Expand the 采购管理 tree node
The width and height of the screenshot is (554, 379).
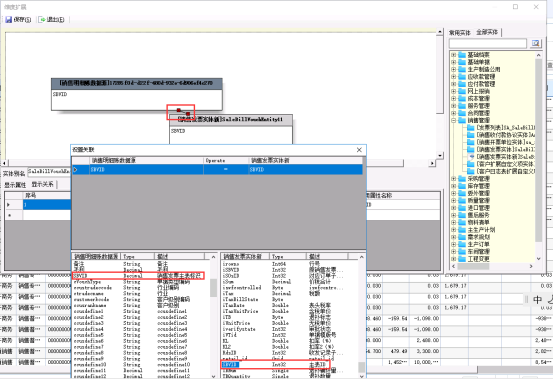tap(454, 179)
